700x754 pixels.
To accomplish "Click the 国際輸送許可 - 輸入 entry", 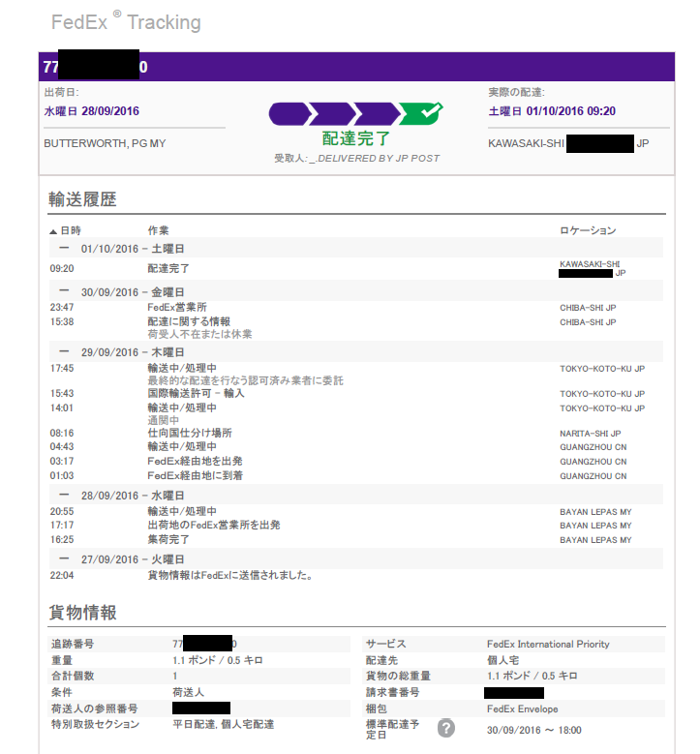I will pyautogui.click(x=196, y=393).
